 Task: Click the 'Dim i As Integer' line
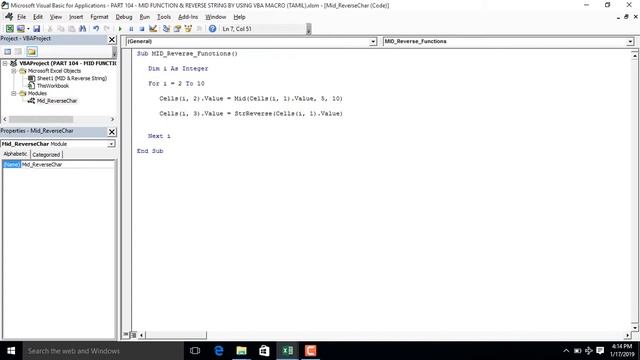point(178,69)
